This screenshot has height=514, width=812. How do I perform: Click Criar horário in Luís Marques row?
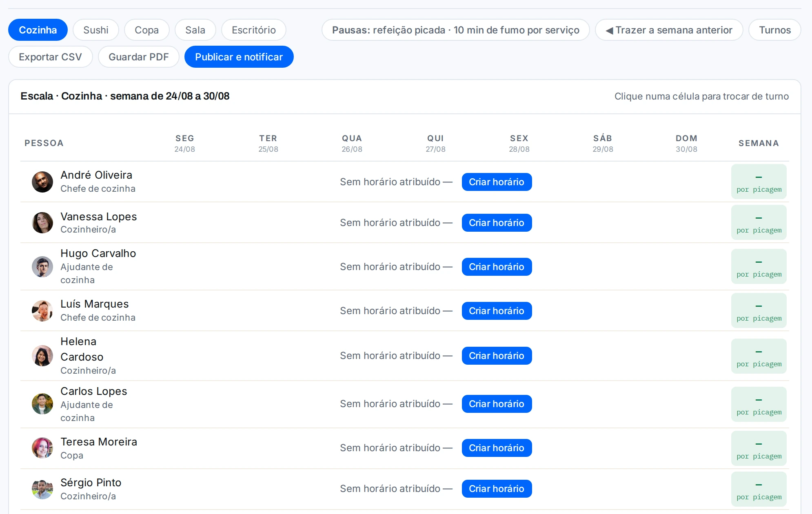497,311
